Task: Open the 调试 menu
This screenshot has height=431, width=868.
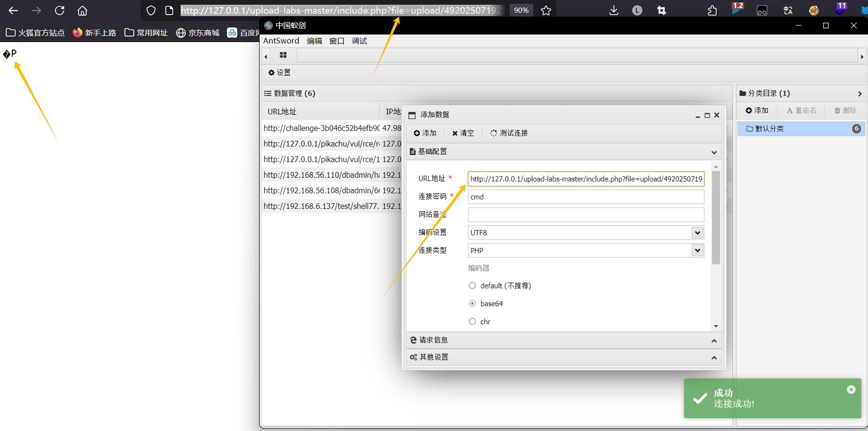Action: pos(359,41)
